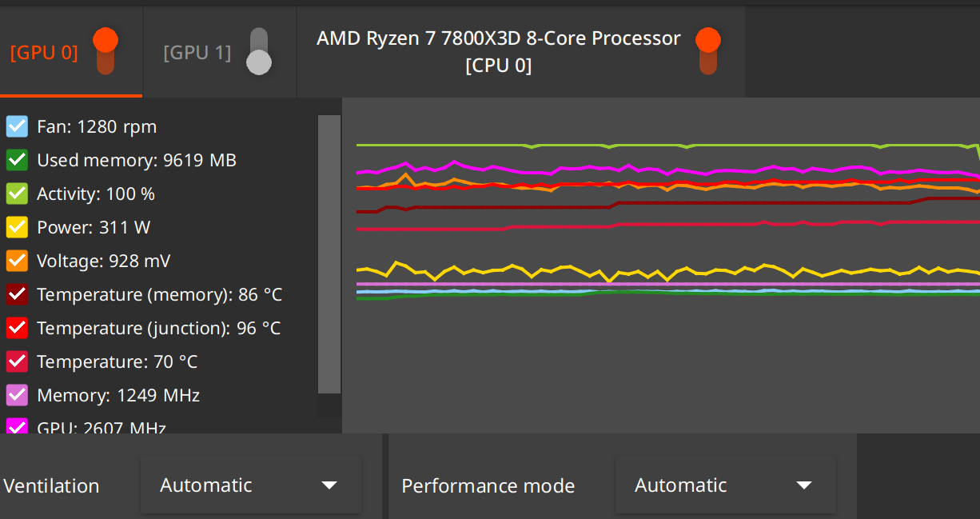Click the Ventilation dropdown arrow

pyautogui.click(x=329, y=485)
